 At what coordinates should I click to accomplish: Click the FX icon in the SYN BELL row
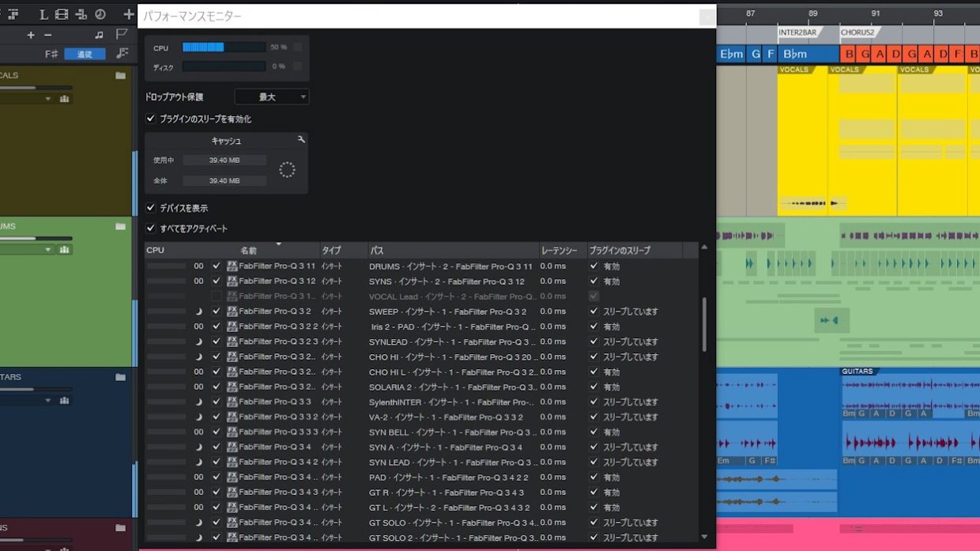click(232, 432)
